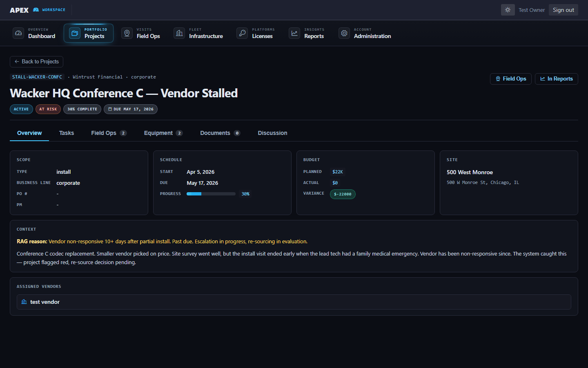Click the Sign out button
This screenshot has height=368, width=588.
563,10
